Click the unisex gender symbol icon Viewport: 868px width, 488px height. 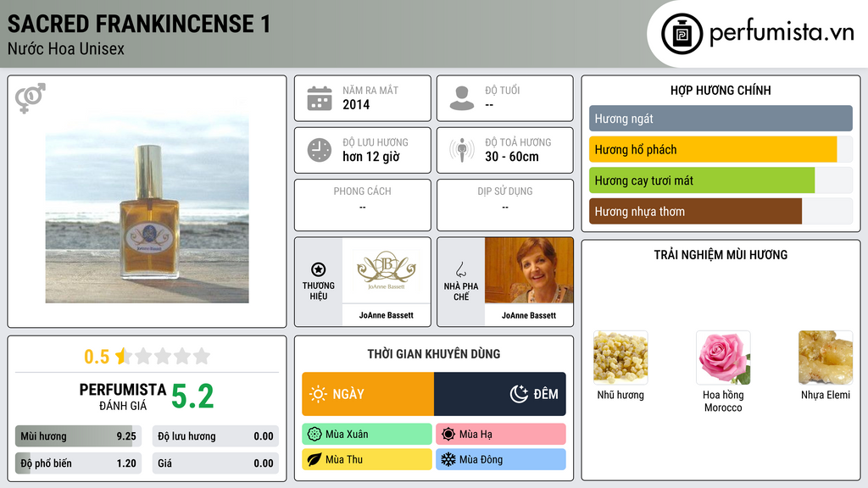point(31,98)
